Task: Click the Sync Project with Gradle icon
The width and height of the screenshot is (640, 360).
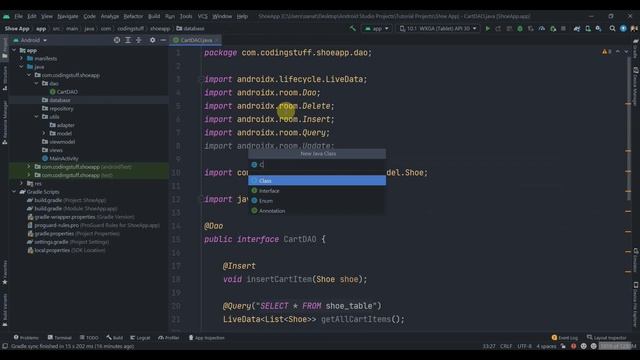Action: point(577,29)
